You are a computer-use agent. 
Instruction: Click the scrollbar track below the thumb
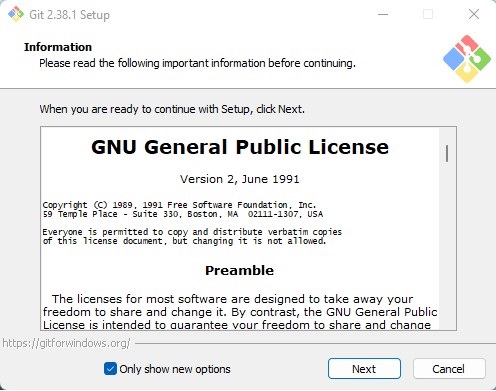tap(447, 247)
